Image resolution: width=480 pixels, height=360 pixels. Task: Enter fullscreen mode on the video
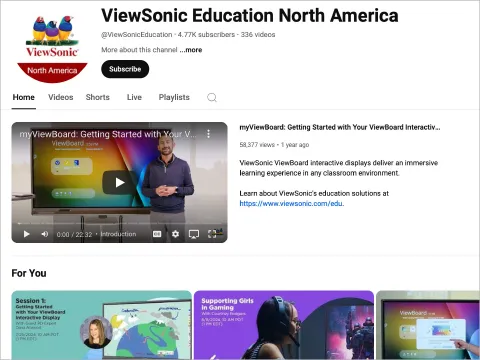212,234
